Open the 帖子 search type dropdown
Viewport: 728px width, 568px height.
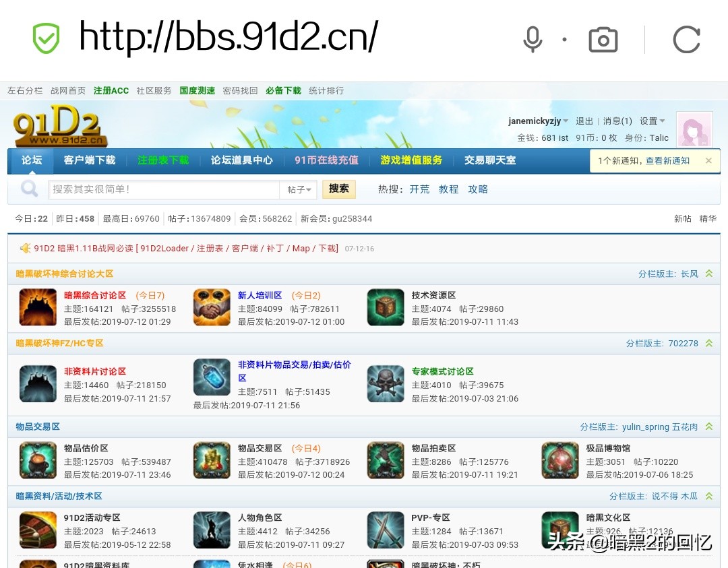[299, 189]
